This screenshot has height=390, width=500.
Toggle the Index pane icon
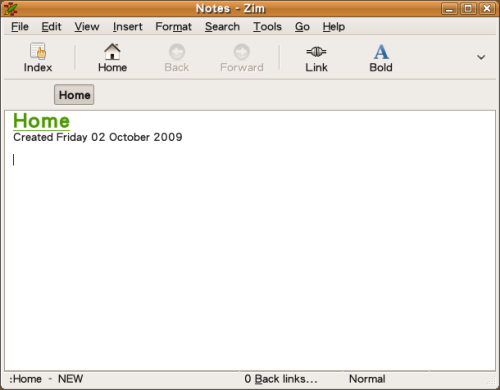[38, 52]
